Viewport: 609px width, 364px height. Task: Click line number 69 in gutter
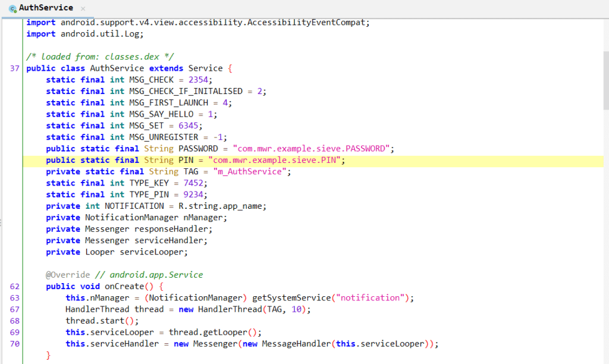pos(14,332)
